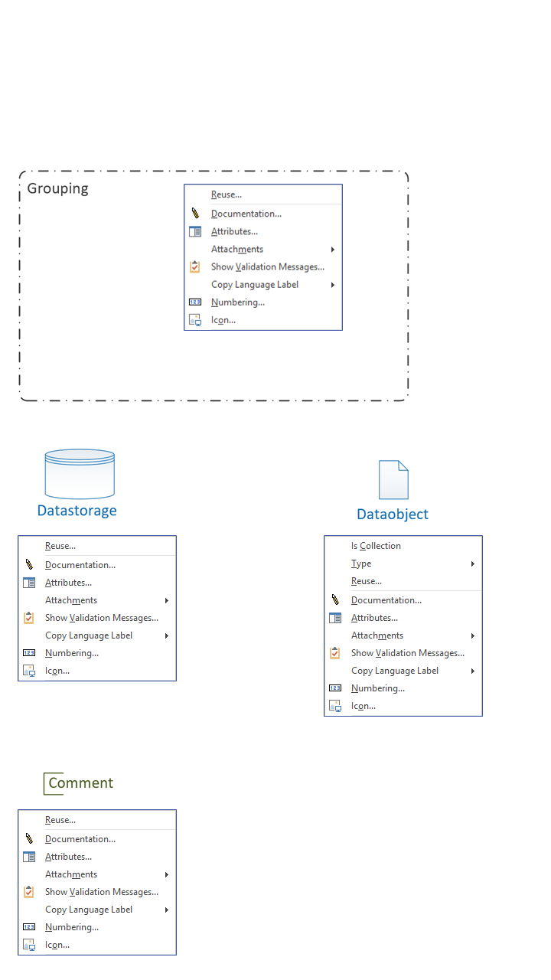
Task: Click validation clipboard icon in Datastorage menu
Action: [x=29, y=618]
